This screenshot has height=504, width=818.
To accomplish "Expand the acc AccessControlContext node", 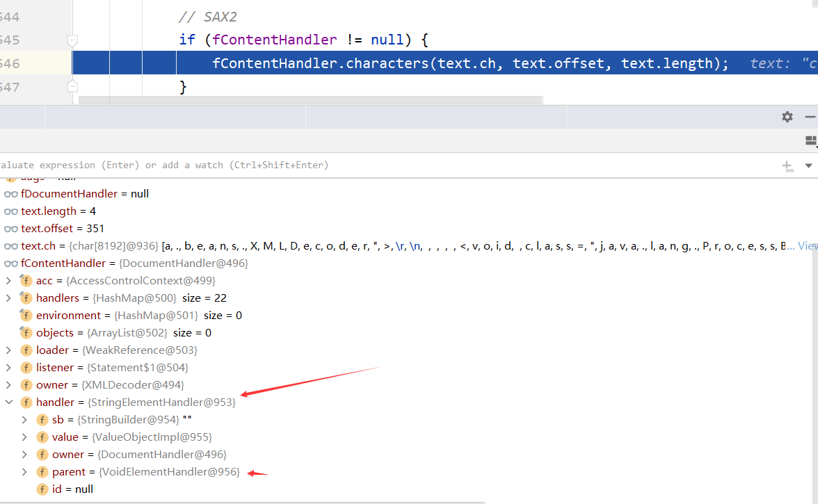I will click(8, 280).
